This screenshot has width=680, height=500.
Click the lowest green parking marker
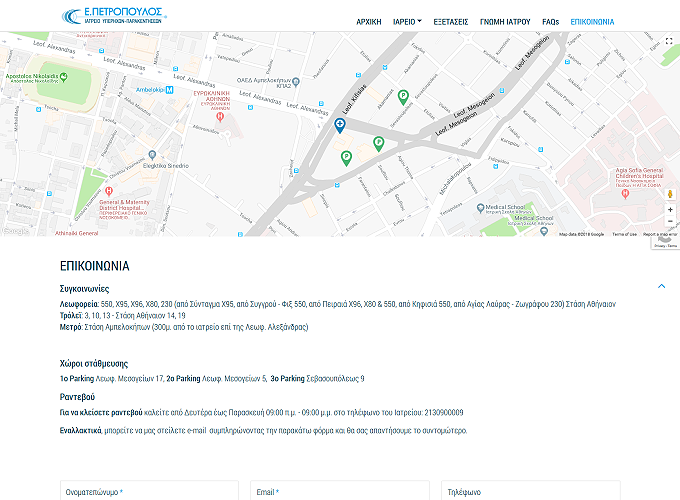[x=346, y=158]
